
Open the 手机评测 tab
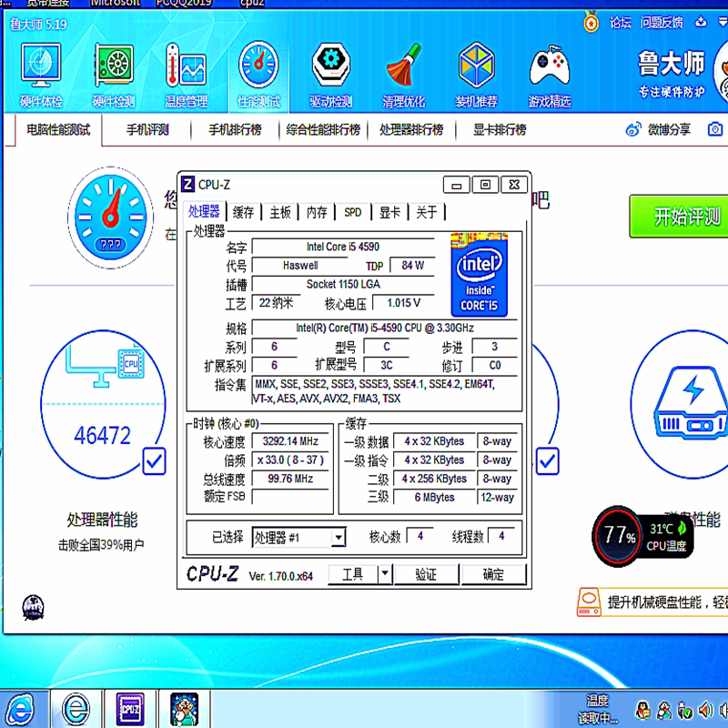point(147,129)
